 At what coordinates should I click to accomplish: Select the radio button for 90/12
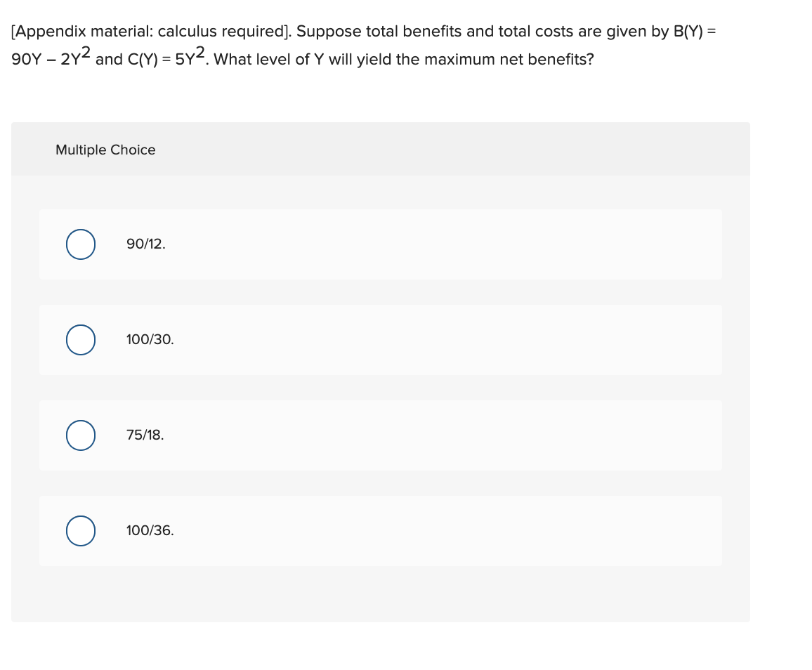coord(81,244)
